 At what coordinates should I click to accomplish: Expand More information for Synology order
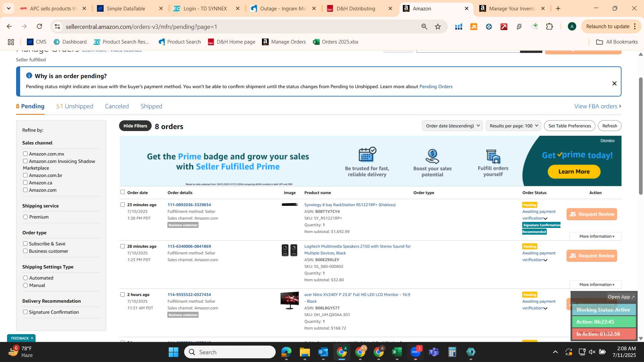pyautogui.click(x=595, y=236)
